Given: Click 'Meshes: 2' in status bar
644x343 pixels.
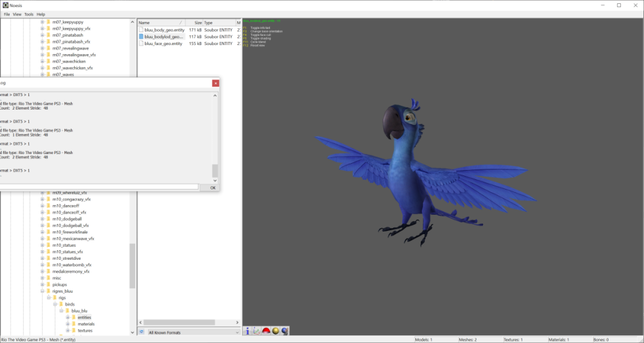Looking at the screenshot, I should click(x=468, y=340).
